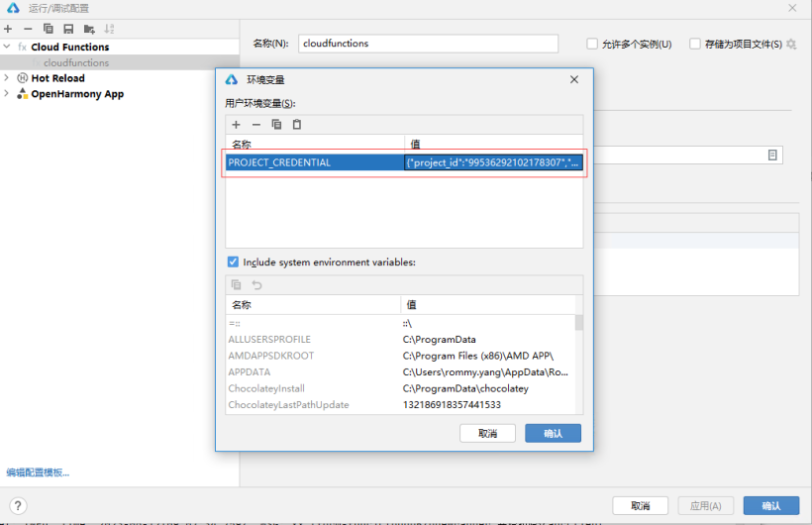Select the Cloud Functions group label
Image resolution: width=812 pixels, height=525 pixels.
point(70,48)
